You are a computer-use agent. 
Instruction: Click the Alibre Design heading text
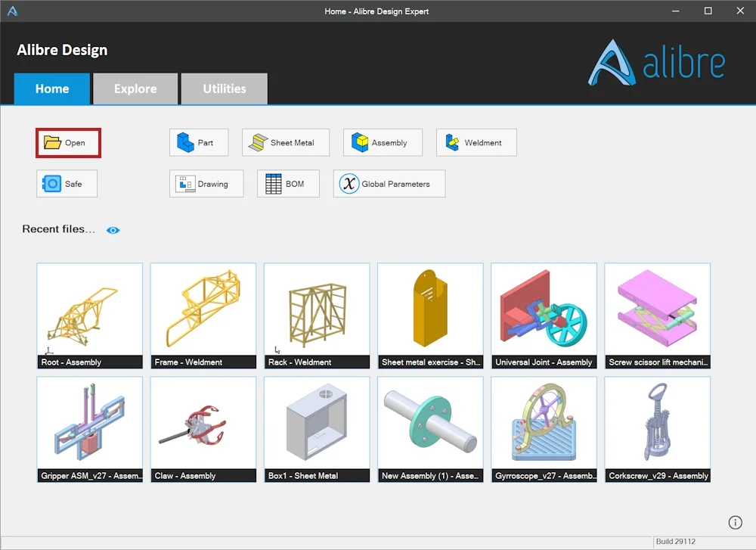click(62, 50)
